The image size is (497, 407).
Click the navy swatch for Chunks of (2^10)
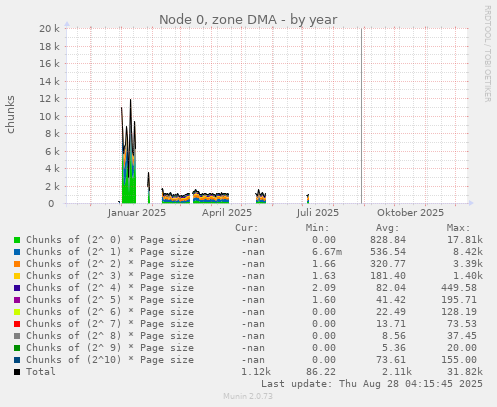point(17,360)
